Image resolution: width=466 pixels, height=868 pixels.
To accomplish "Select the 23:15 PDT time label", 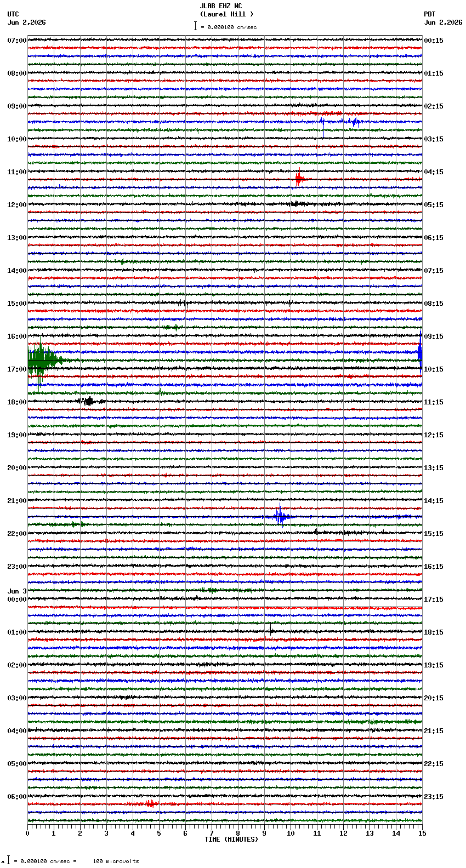I will coord(434,797).
